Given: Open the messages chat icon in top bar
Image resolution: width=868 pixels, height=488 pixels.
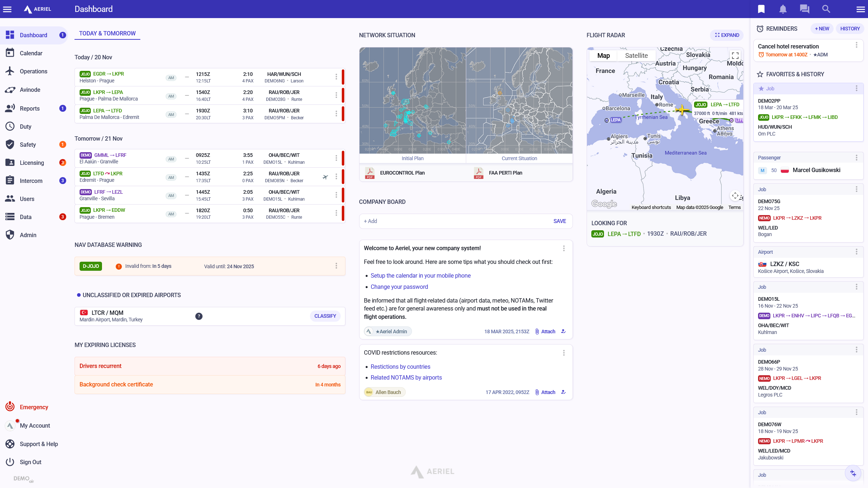Looking at the screenshot, I should click(804, 9).
